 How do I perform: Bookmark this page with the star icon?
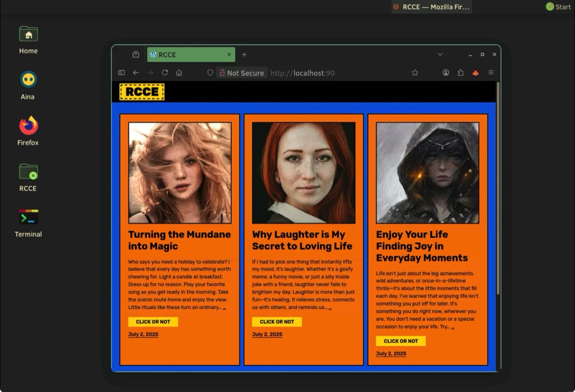415,73
